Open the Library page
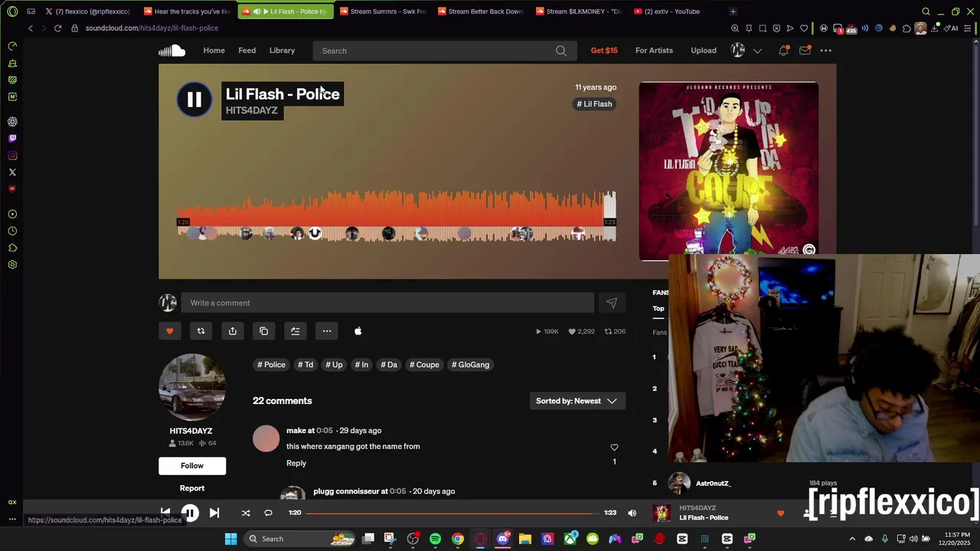Screen dimensions: 980x551 click(282, 51)
